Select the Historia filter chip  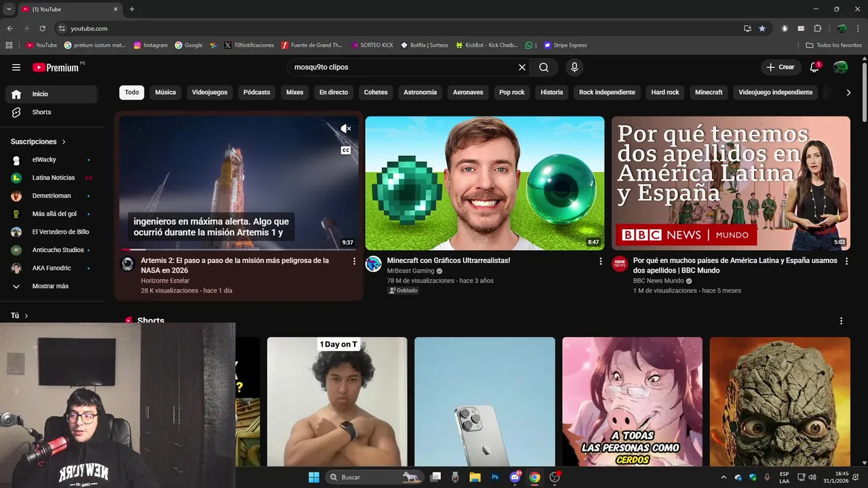click(552, 92)
